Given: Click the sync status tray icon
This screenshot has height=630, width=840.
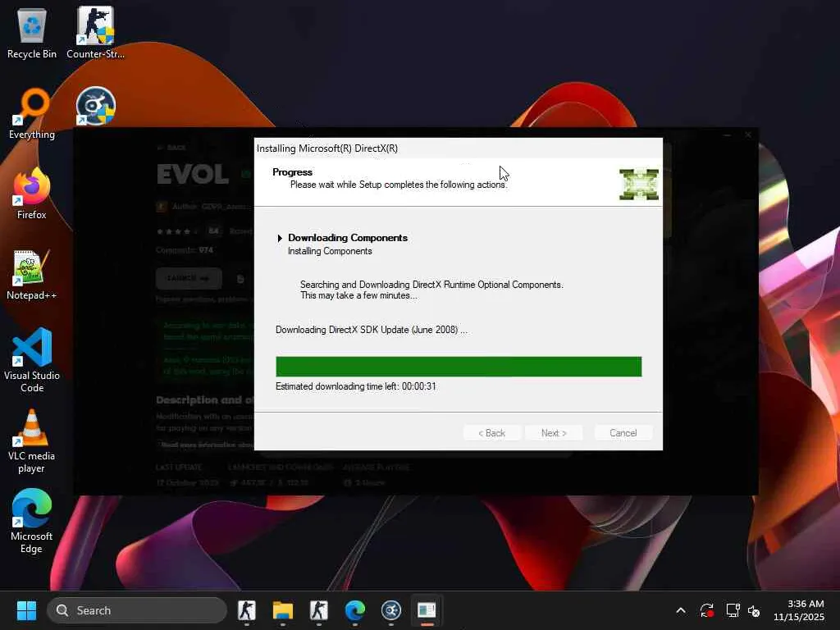Looking at the screenshot, I should pyautogui.click(x=706, y=610).
